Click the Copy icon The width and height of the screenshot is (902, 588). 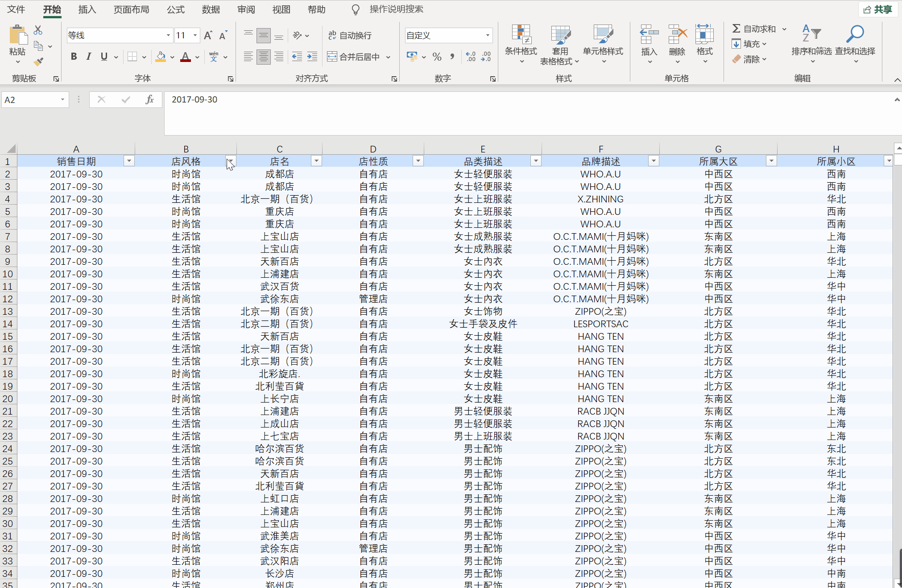[39, 46]
